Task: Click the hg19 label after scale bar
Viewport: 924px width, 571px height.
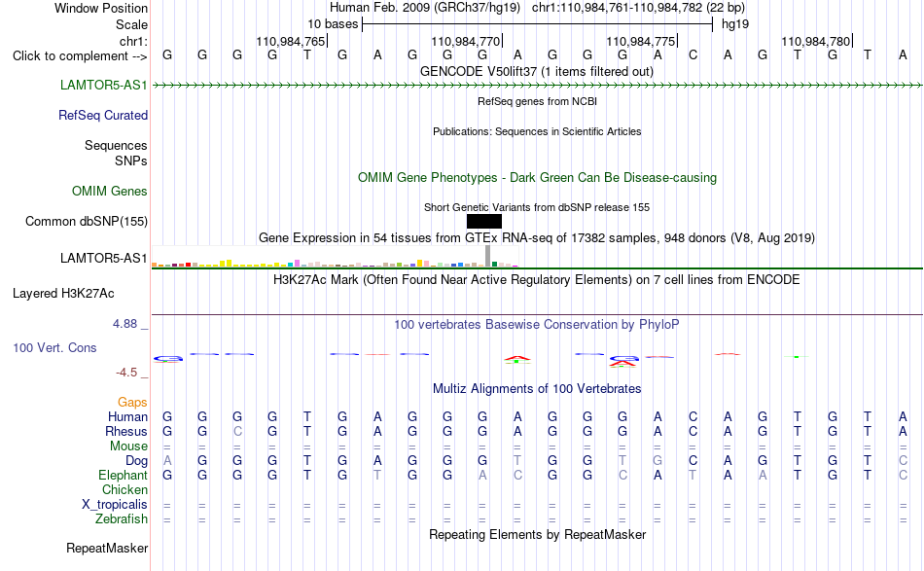Action: [x=735, y=24]
